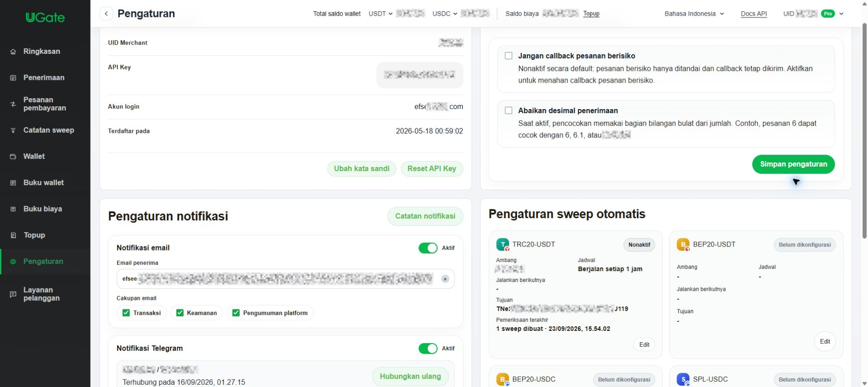Click the Ringkasan home icon
Viewport: 868px width, 387px height.
(x=13, y=52)
